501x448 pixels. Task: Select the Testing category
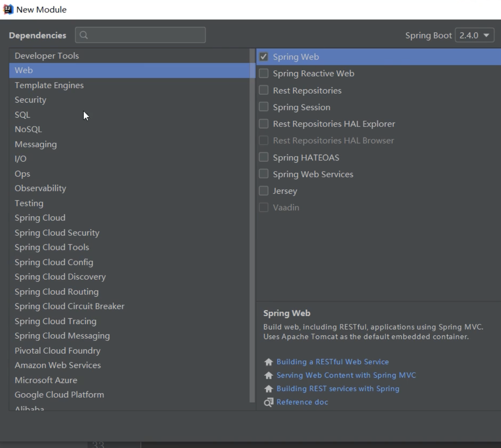click(130, 203)
